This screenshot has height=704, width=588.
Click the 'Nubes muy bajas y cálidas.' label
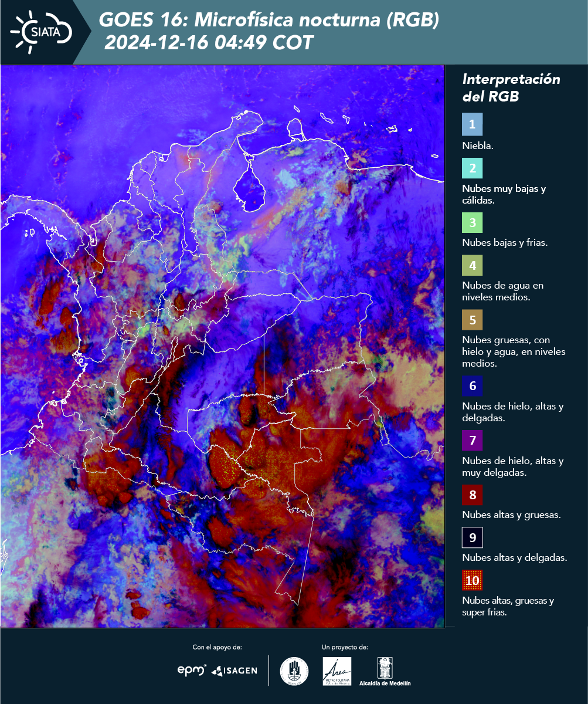[x=504, y=195]
